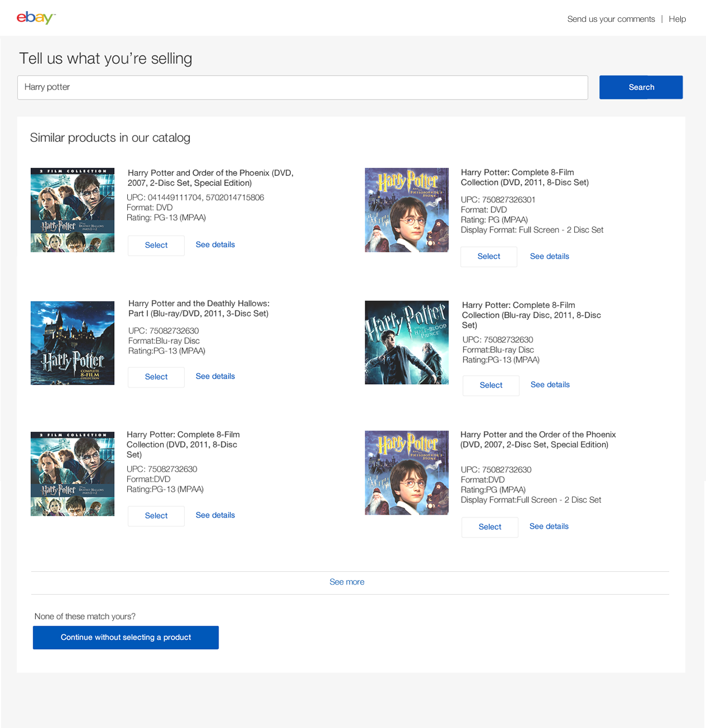Focus the Harry potter search field
Screen dimensions: 706x728
click(x=303, y=87)
